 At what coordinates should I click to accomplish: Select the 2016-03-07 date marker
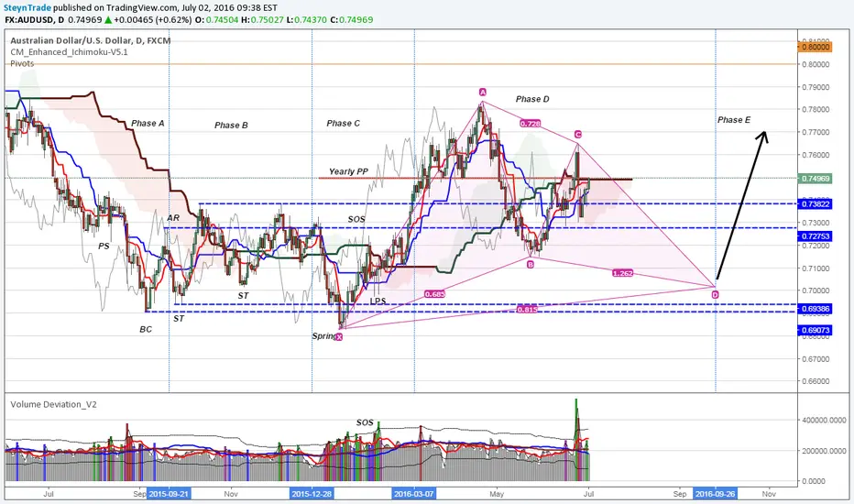(414, 494)
